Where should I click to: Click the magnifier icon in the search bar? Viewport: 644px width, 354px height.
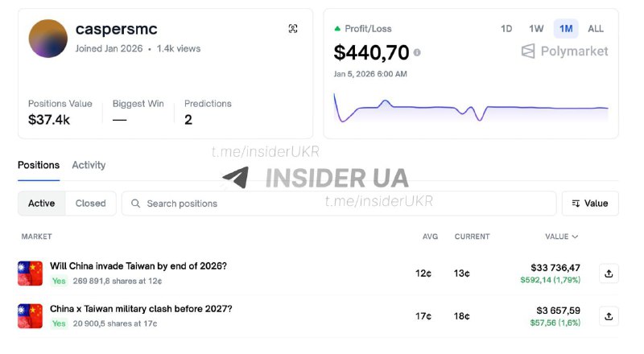tap(136, 204)
